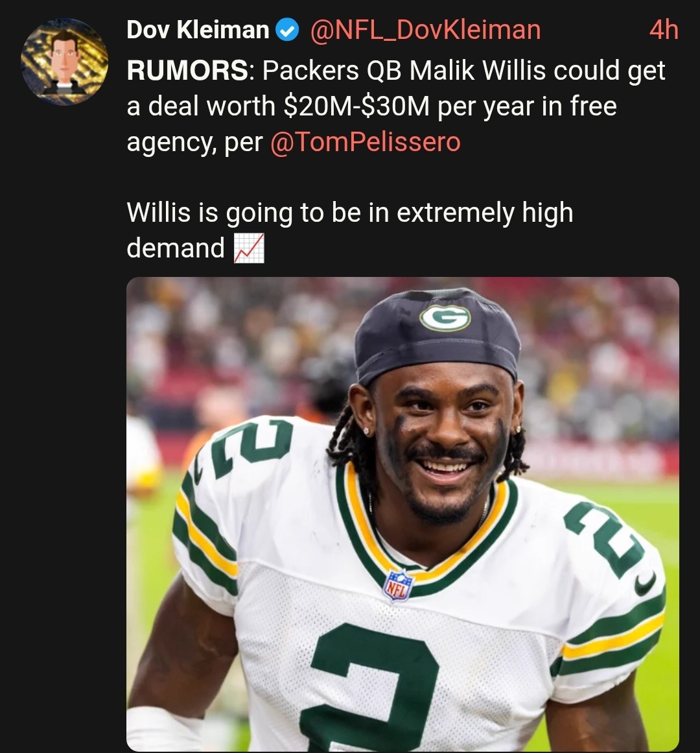Open the @NFL_DovKleiman handle

(426, 30)
